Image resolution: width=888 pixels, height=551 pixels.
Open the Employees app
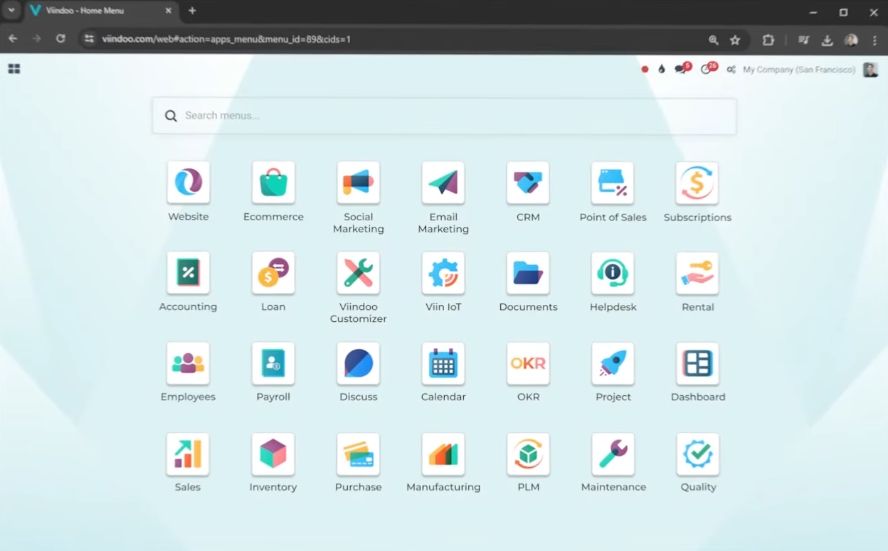coord(189,363)
